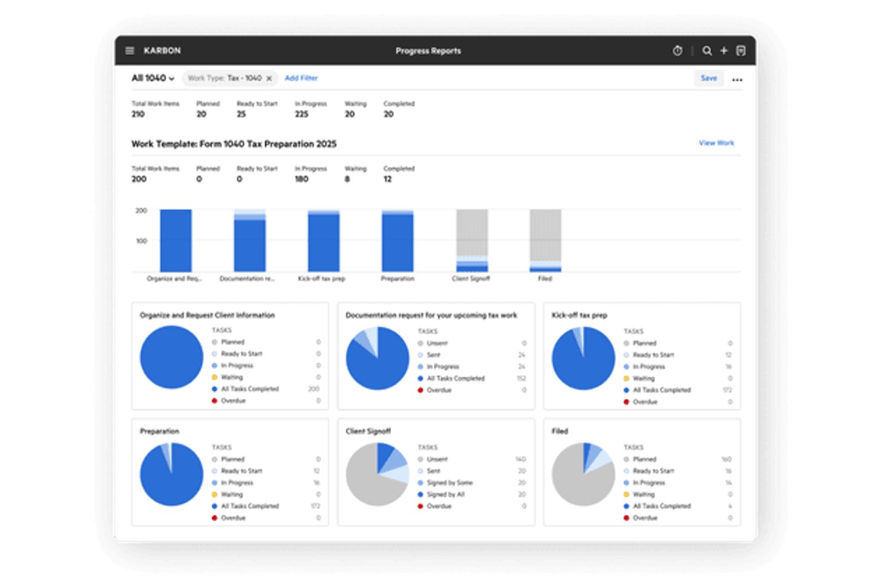Screen dimensions: 882x588
Task: Open the clipboard notes icon in header
Action: (x=741, y=51)
